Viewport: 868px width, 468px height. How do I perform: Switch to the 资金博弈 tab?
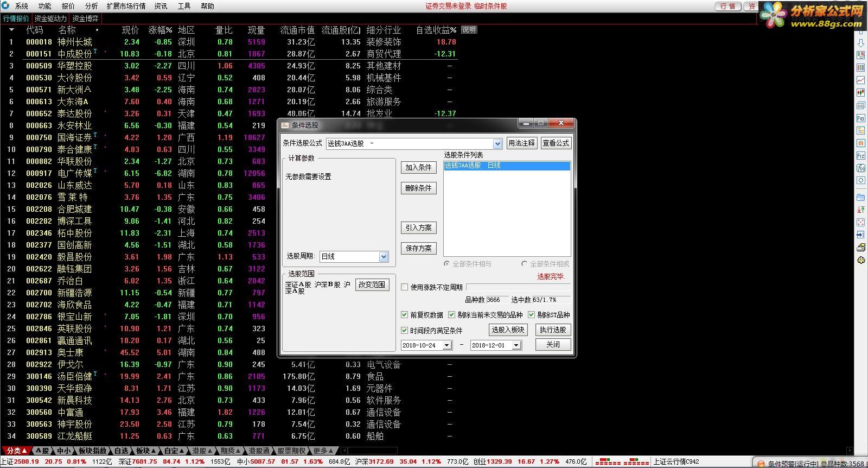click(86, 18)
